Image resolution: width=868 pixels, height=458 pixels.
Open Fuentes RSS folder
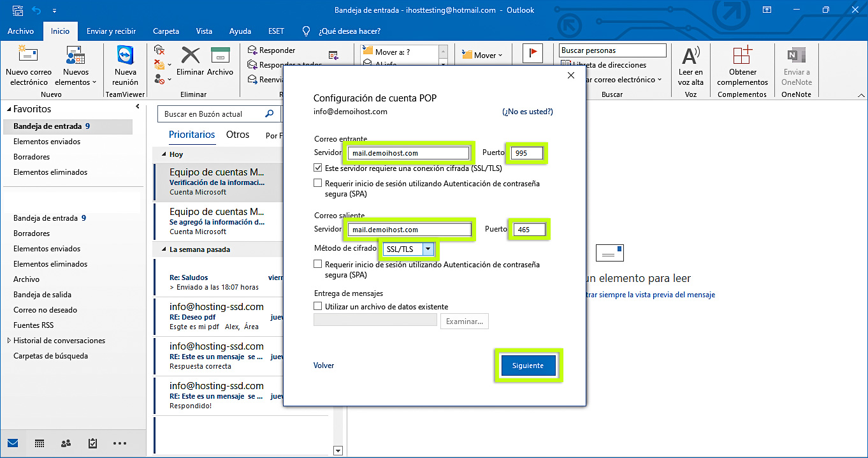[x=34, y=325]
